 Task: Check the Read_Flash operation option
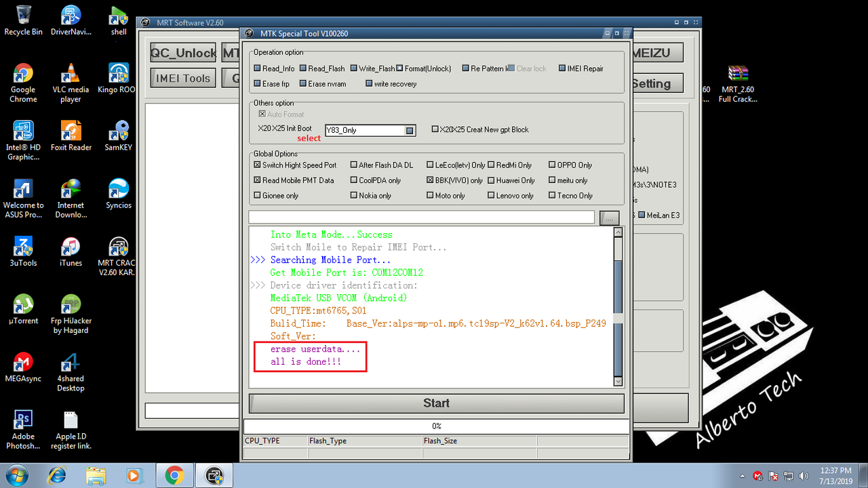tap(303, 68)
